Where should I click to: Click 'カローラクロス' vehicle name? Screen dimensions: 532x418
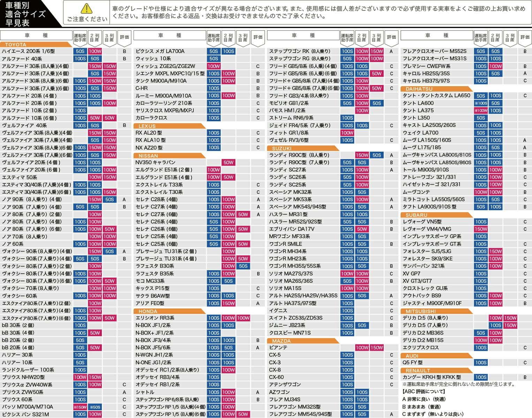point(151,118)
